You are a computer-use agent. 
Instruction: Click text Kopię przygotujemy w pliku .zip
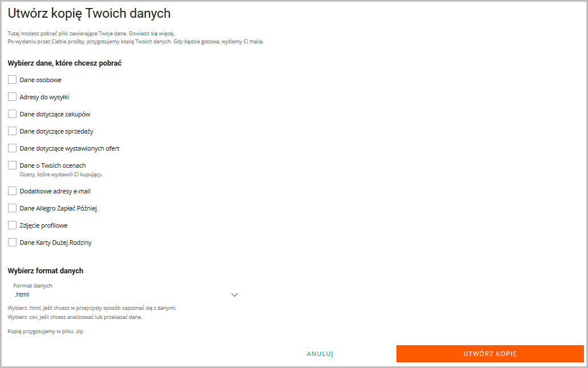point(46,331)
